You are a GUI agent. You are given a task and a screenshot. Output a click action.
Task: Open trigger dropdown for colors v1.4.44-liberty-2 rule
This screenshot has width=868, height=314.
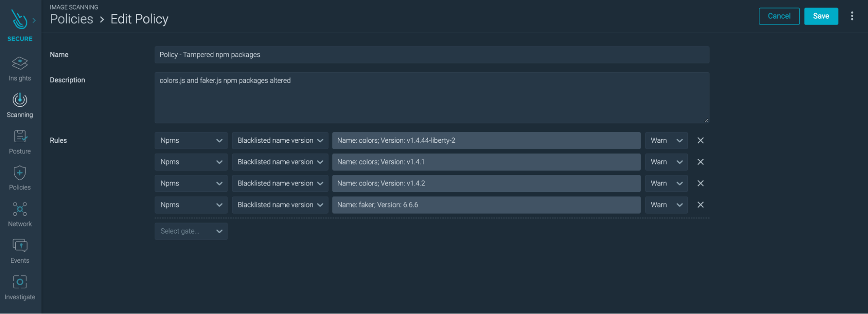click(x=280, y=140)
